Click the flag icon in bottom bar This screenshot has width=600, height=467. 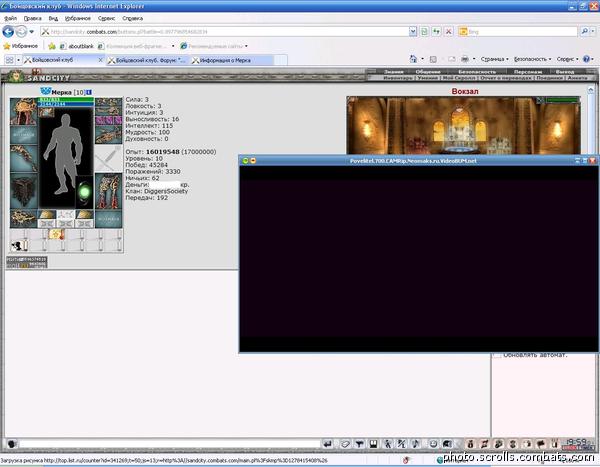[541, 444]
